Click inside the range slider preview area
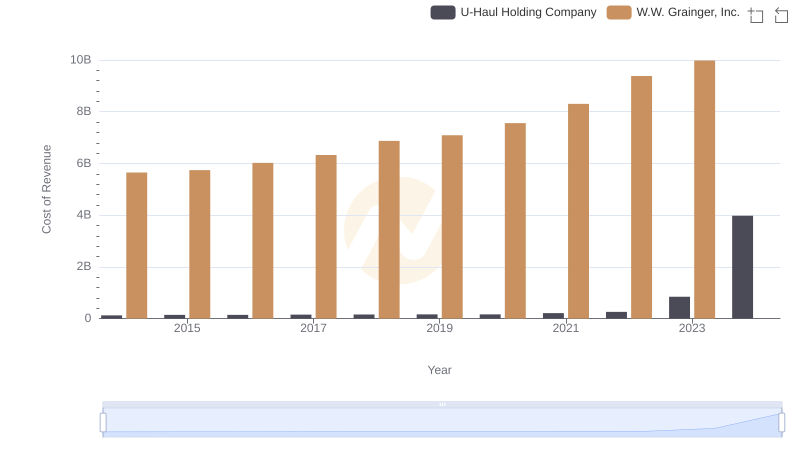Screen dimensions: 800x461 pos(442,423)
